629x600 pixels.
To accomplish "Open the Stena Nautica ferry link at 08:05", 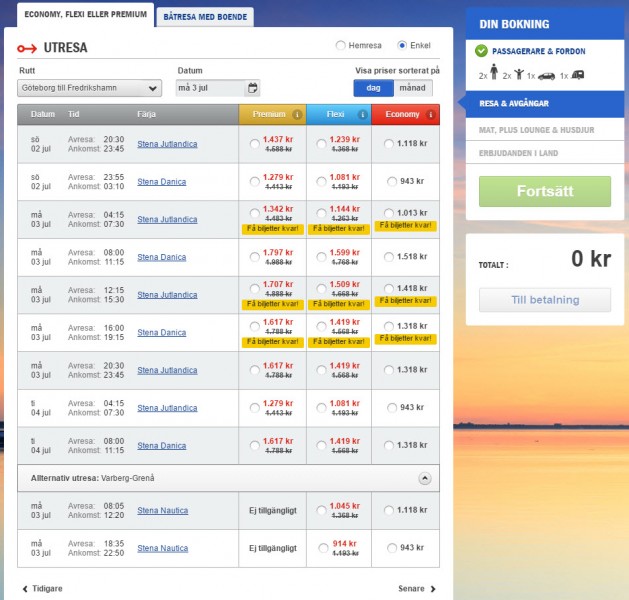I will (162, 511).
